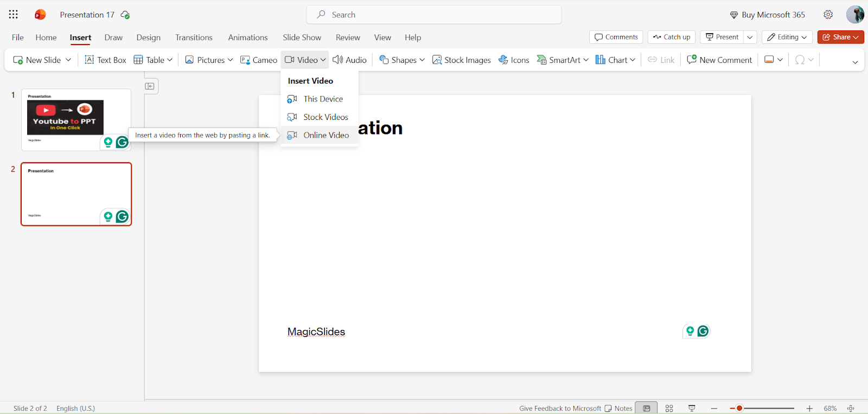Switch to the Slide Show tab
This screenshot has width=868, height=414.
tap(302, 37)
